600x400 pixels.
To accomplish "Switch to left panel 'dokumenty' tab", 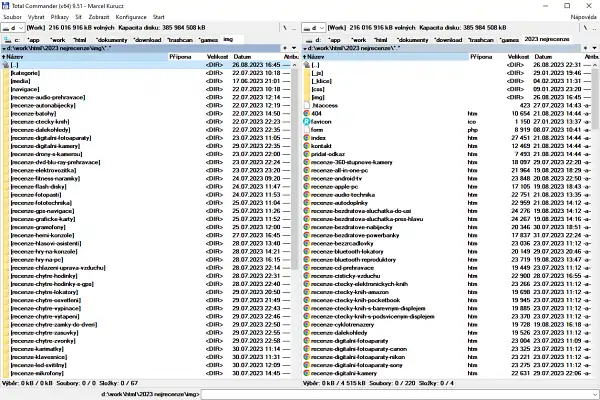I will point(111,40).
